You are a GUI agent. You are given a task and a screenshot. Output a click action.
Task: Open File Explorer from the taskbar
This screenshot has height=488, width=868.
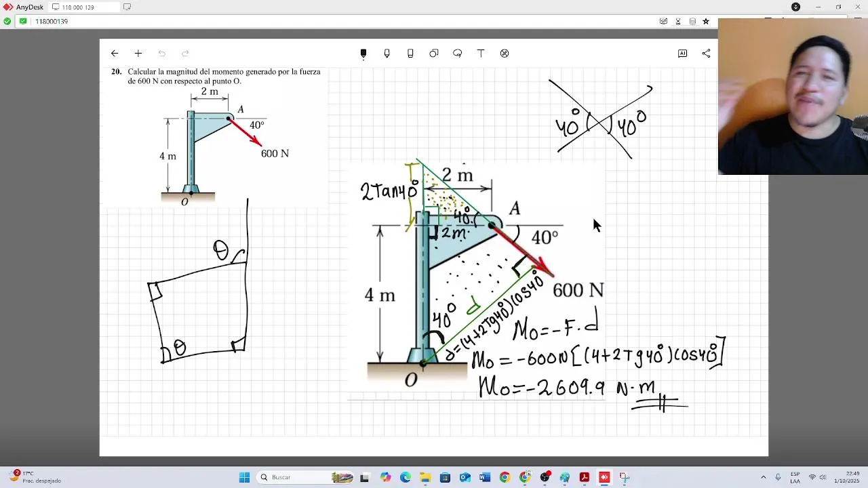pyautogui.click(x=425, y=477)
